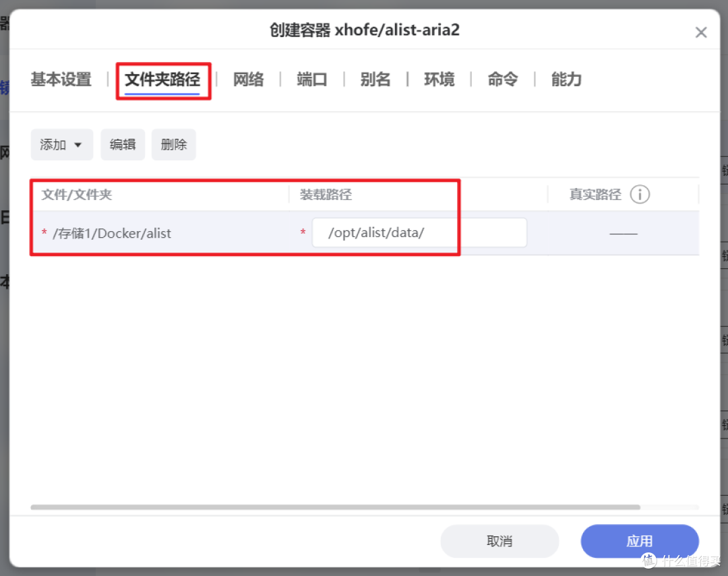Viewport: 728px width, 576px height.
Task: Expand the add options under 添加
Action: tap(79, 144)
